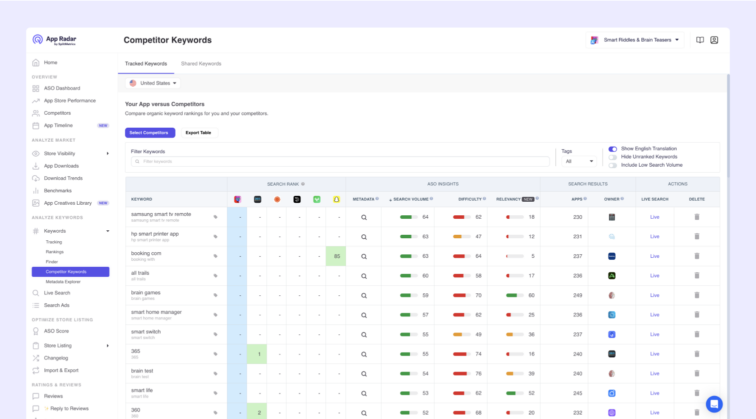Expand the Store Listing sidebar item

pos(108,346)
